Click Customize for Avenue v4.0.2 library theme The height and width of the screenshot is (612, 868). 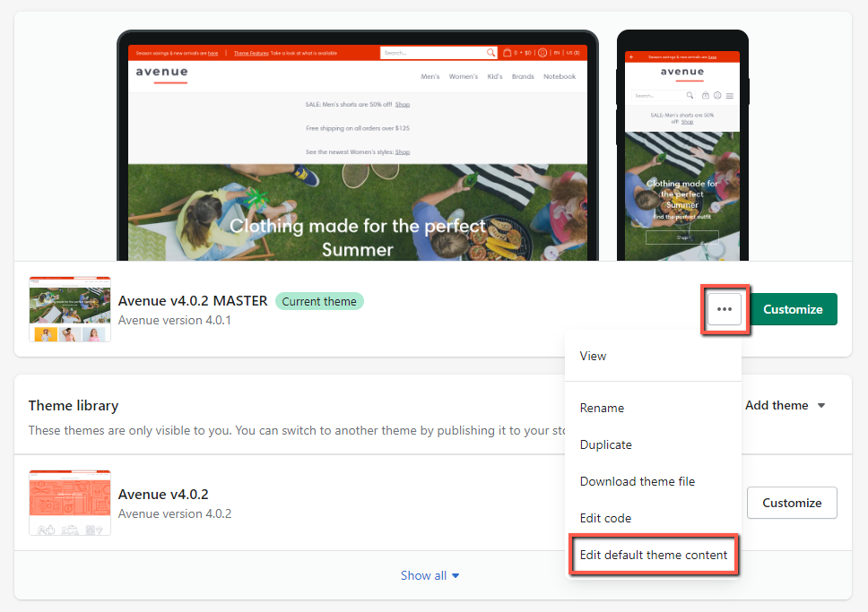tap(792, 503)
